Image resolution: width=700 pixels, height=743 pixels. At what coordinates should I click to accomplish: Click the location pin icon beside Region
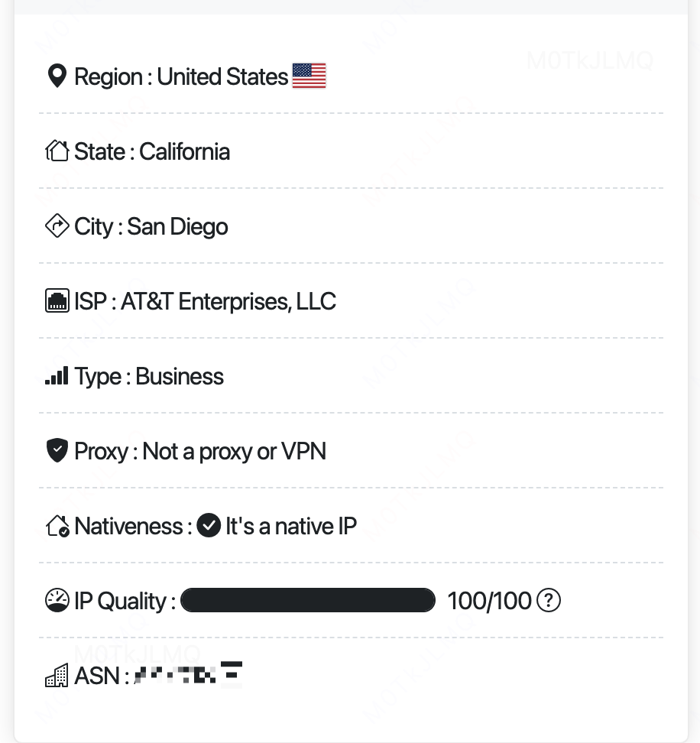57,76
